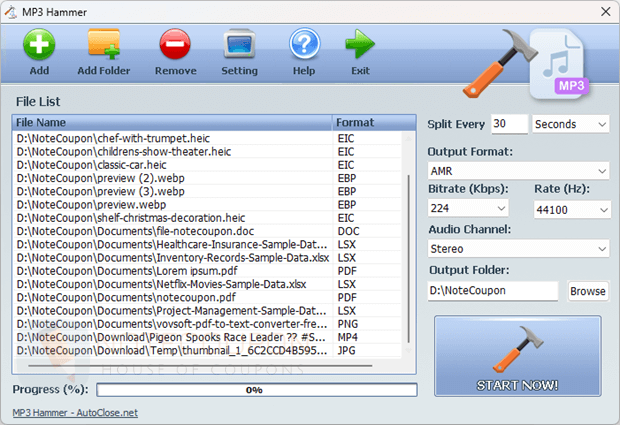The width and height of the screenshot is (620, 425).
Task: Click the green Exit arrow icon
Action: click(x=360, y=44)
